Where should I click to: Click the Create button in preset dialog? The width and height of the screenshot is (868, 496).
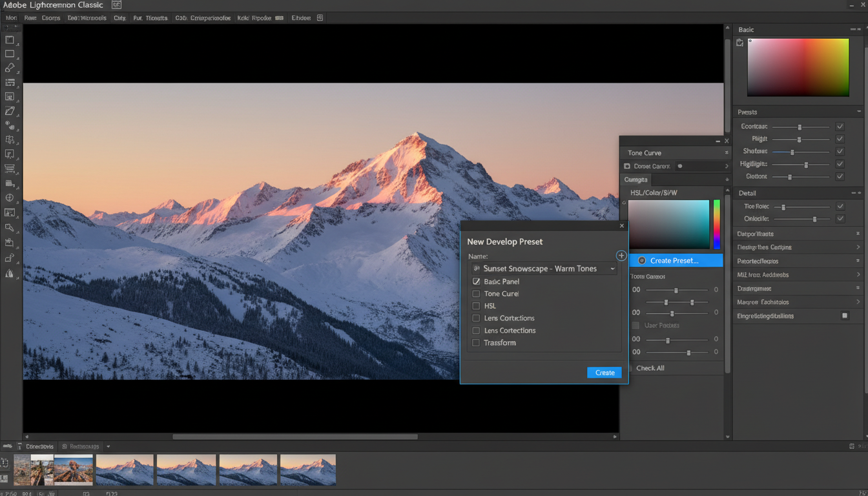tap(604, 373)
